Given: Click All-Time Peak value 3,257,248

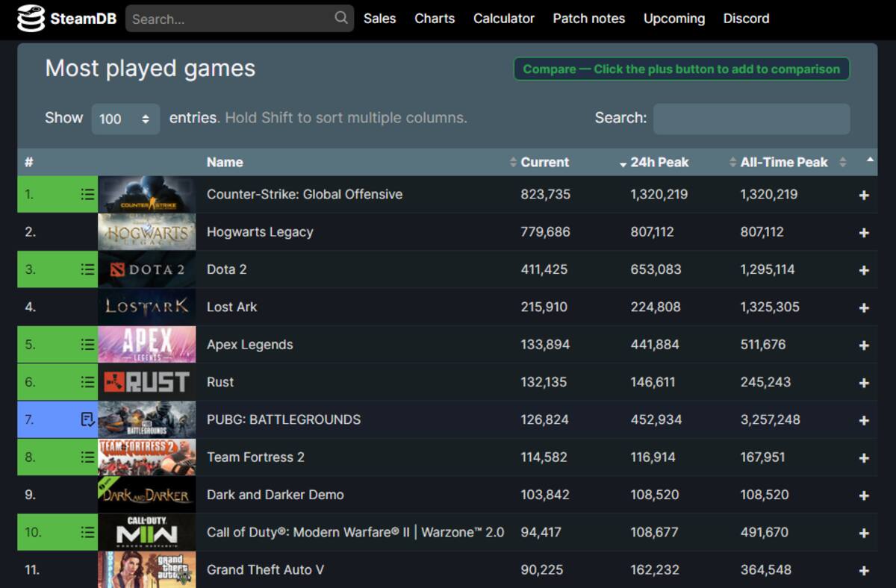Looking at the screenshot, I should 770,419.
